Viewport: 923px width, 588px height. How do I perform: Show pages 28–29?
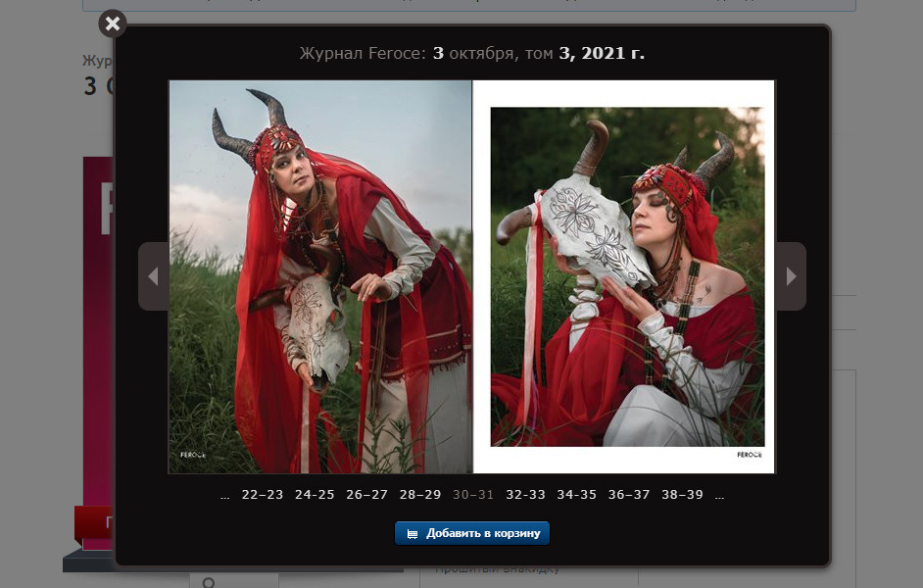pyautogui.click(x=420, y=495)
